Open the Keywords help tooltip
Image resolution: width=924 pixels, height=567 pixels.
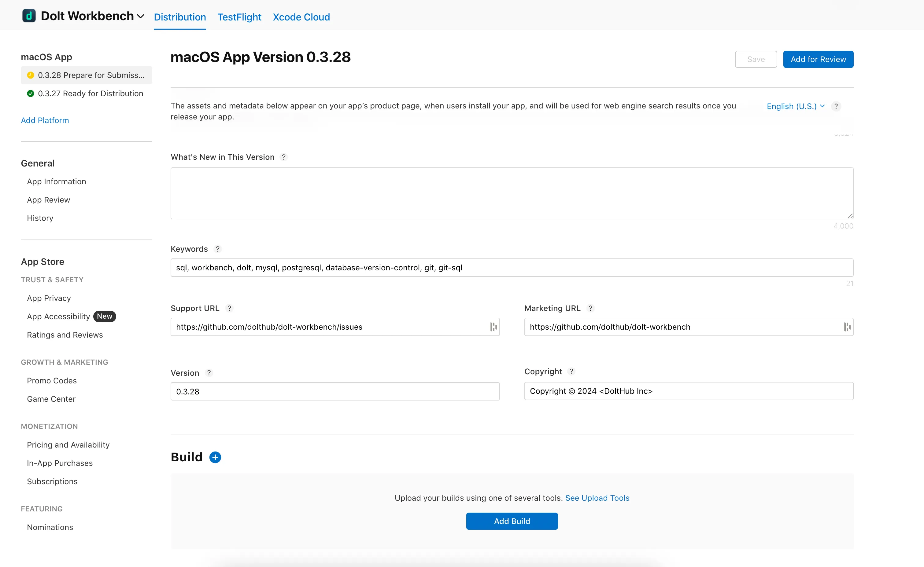[x=218, y=249]
